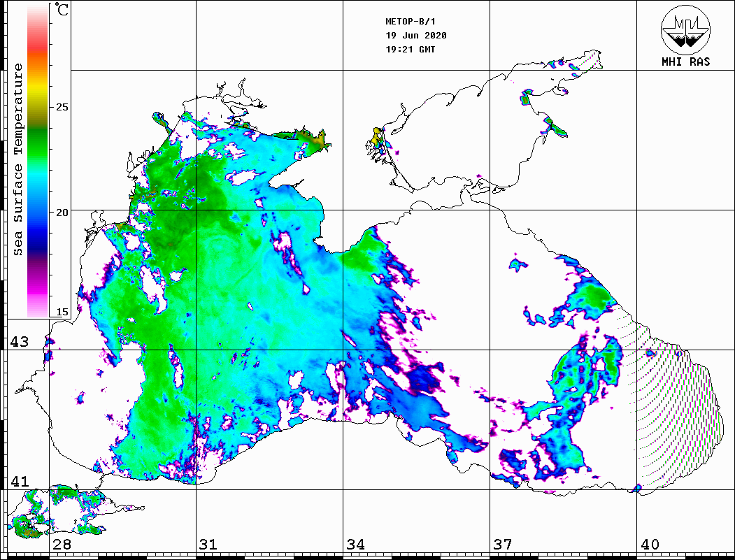Click longitude label '28'

click(62, 544)
